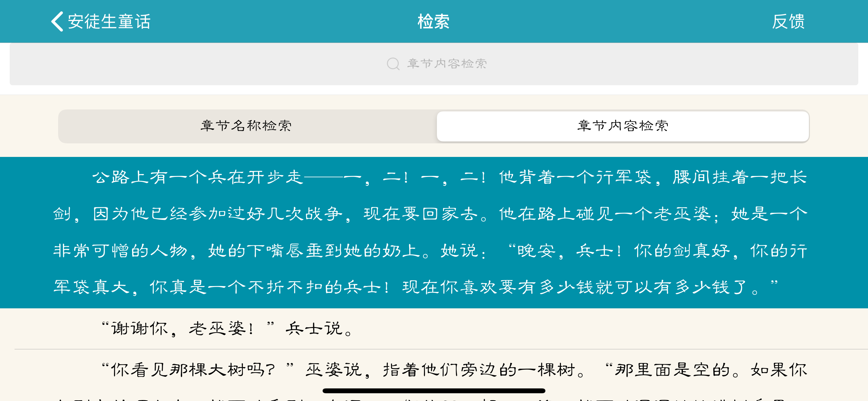
Task: Focus the 章节内容检索 placeholder search field
Action: coord(447,64)
